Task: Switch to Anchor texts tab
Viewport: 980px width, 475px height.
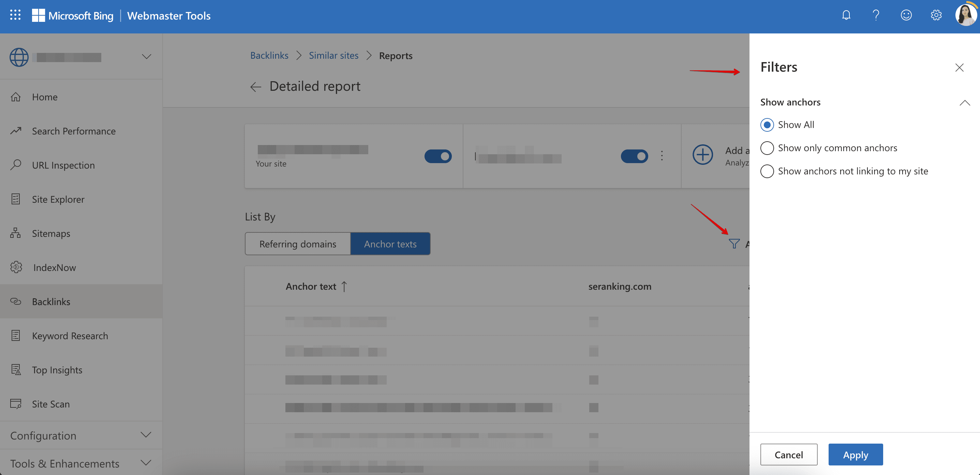Action: (390, 243)
